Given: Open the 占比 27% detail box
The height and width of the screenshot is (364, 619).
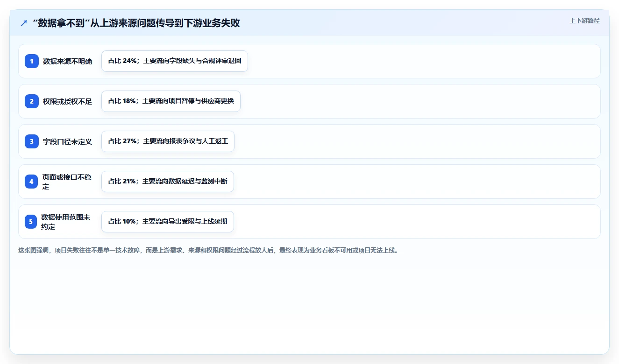Looking at the screenshot, I should (168, 141).
